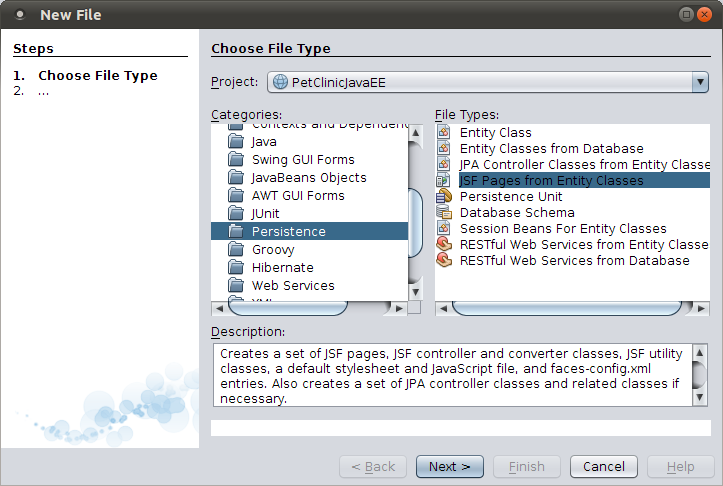Select the Entity Classes from Database icon
The image size is (723, 486).
[444, 149]
